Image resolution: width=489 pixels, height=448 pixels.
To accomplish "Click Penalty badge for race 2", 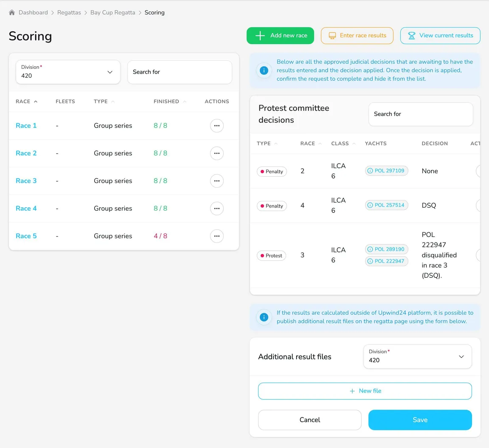I will [x=272, y=172].
